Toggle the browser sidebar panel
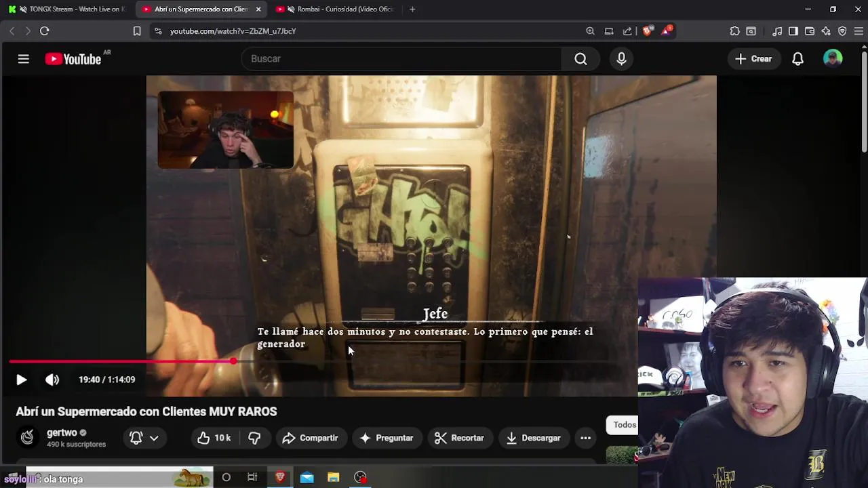 (793, 31)
